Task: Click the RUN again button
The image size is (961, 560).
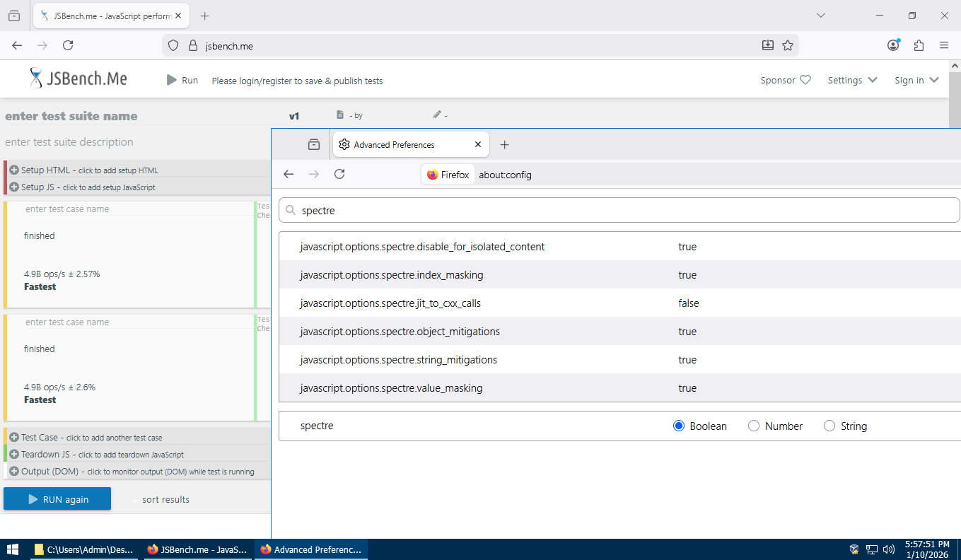Action: tap(57, 499)
